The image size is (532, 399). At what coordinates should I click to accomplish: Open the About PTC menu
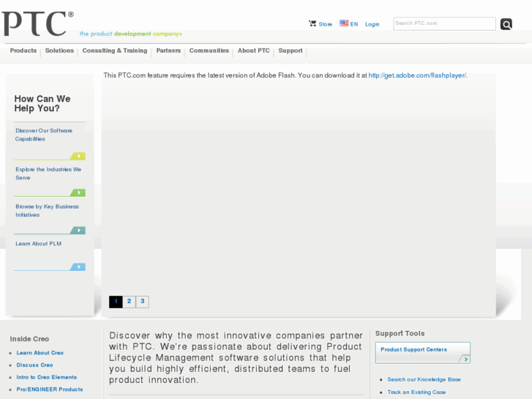253,51
